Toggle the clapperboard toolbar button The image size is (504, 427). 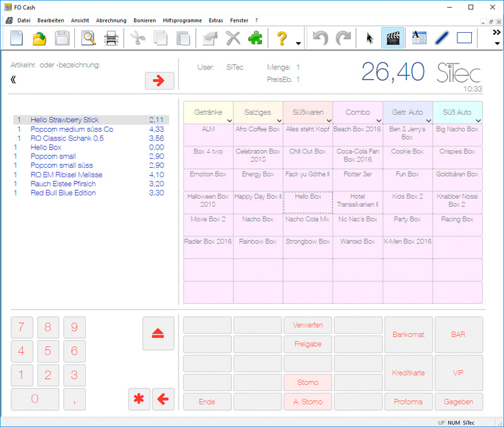coord(394,38)
